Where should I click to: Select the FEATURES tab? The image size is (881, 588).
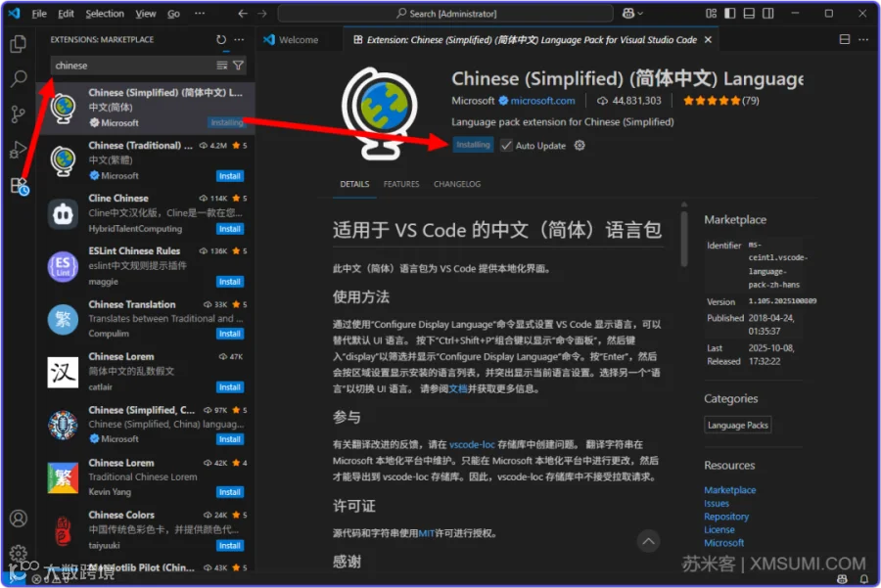[401, 184]
